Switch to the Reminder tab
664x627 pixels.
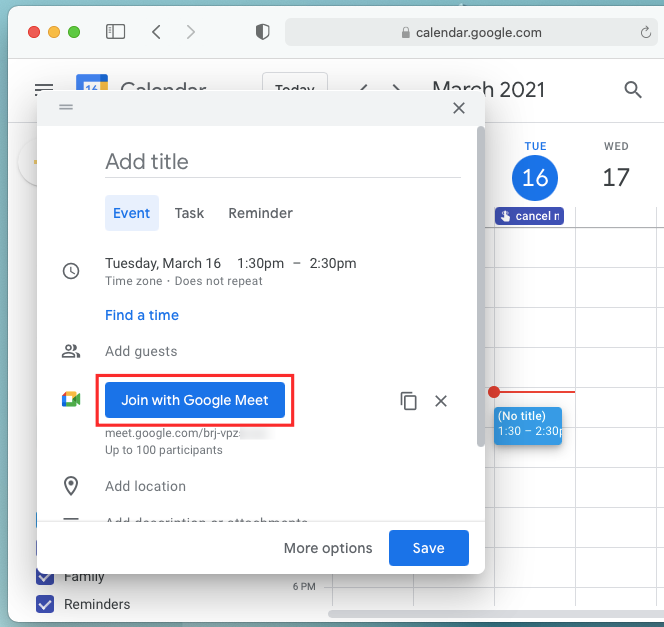[x=260, y=213]
